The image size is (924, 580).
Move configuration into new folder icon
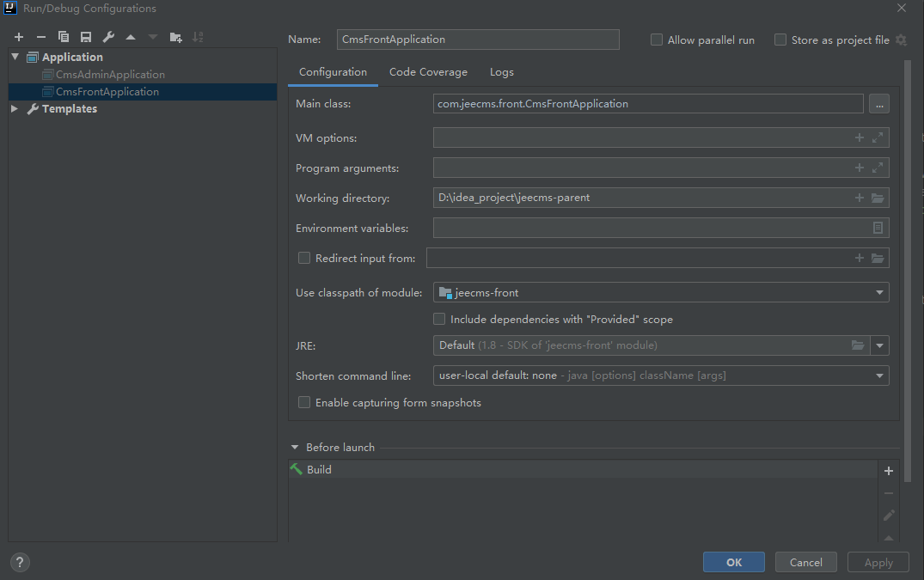tap(176, 37)
